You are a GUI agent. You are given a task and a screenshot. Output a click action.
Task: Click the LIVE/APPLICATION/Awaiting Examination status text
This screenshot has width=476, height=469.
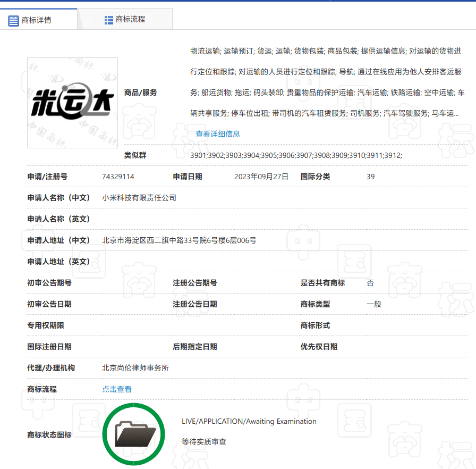[249, 422]
